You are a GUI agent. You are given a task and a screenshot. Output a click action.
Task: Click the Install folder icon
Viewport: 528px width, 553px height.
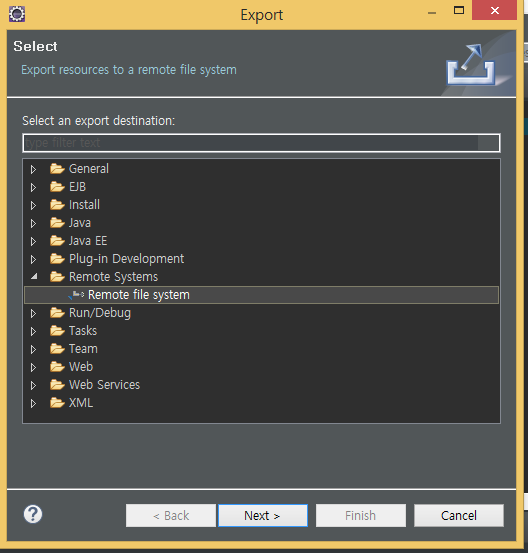[x=57, y=205]
